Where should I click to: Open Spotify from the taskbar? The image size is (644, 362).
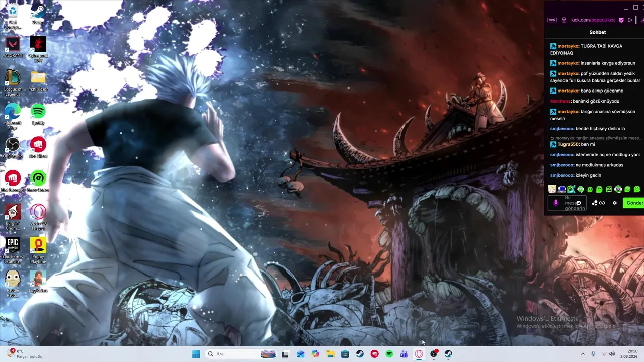pos(389,354)
